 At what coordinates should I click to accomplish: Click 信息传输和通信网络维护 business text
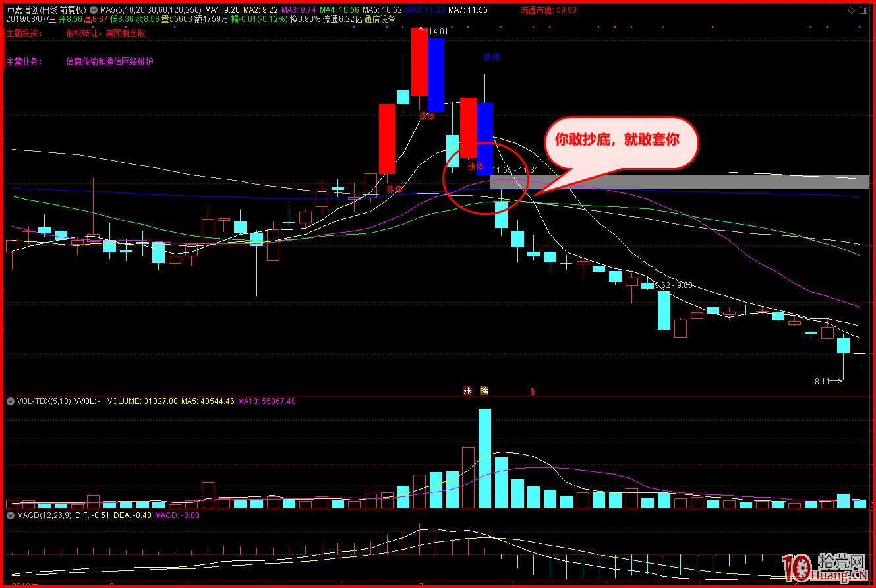109,61
